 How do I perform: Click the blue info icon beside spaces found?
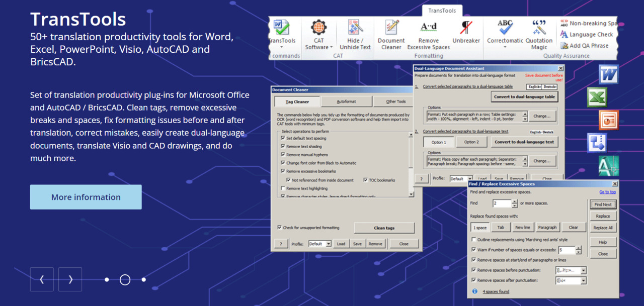point(474,291)
